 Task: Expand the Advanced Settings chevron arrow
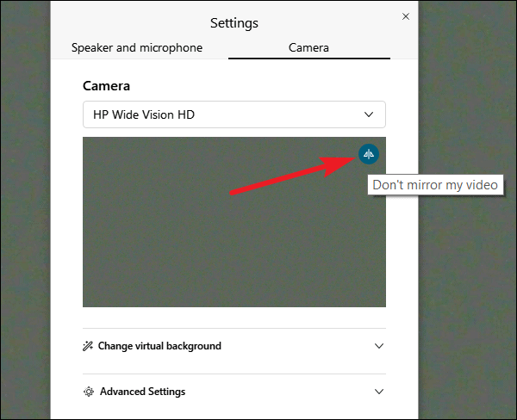click(379, 392)
